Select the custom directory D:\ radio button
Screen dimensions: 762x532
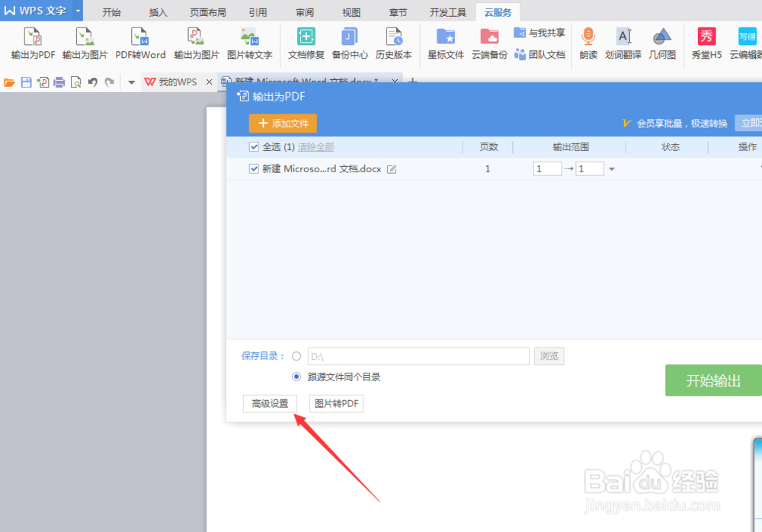(296, 356)
